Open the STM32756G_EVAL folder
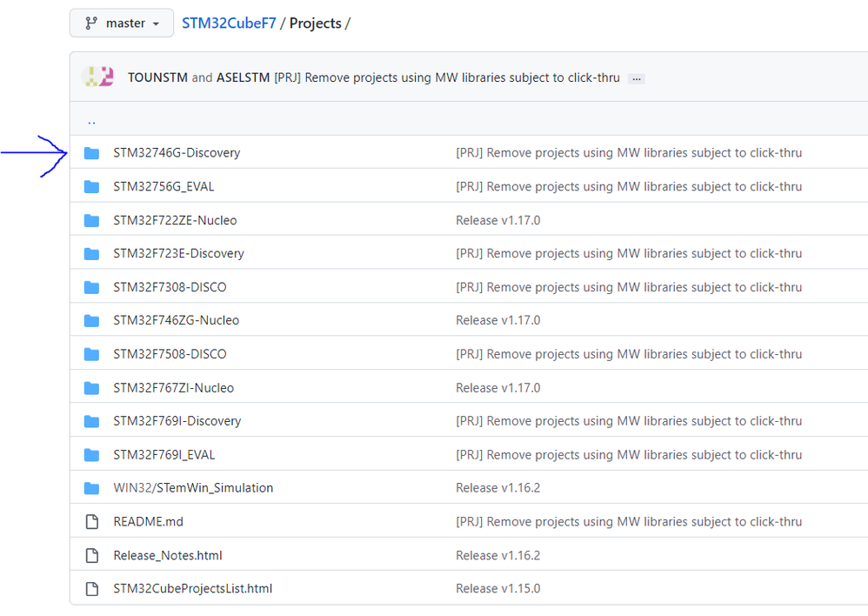This screenshot has height=616, width=868. coord(164,187)
